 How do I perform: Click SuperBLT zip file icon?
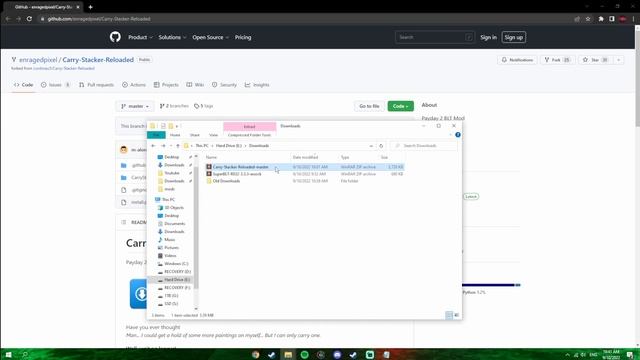pos(209,174)
